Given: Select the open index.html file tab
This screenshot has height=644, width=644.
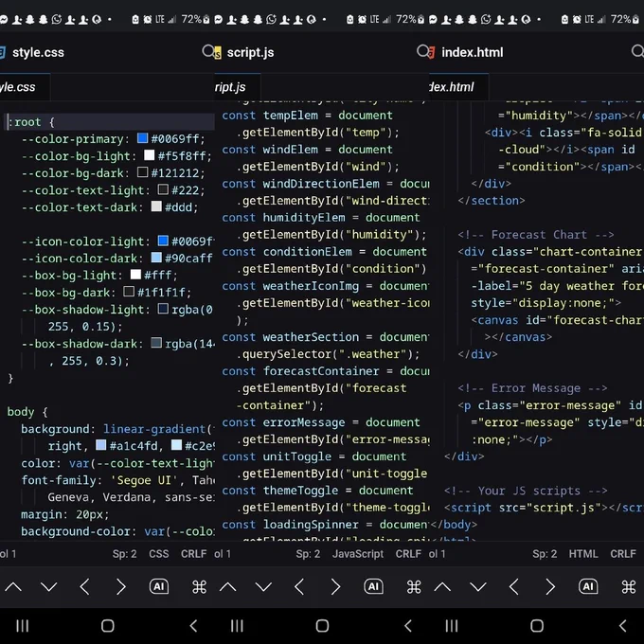Looking at the screenshot, I should (458, 87).
